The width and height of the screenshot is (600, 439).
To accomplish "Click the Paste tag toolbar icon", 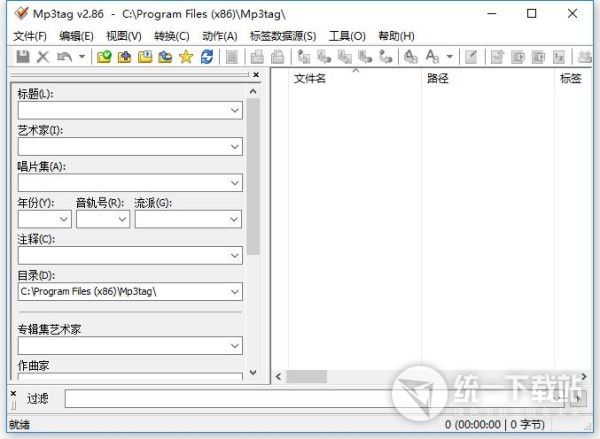I will click(x=278, y=57).
